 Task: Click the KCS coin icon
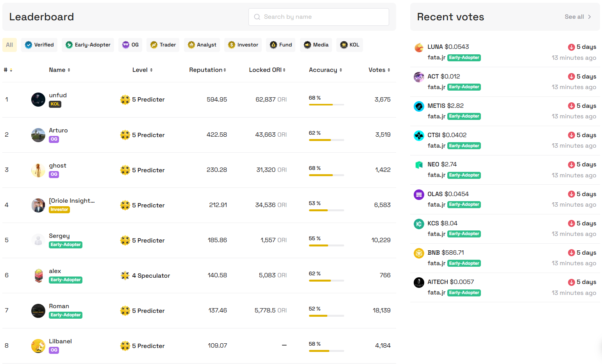click(419, 224)
